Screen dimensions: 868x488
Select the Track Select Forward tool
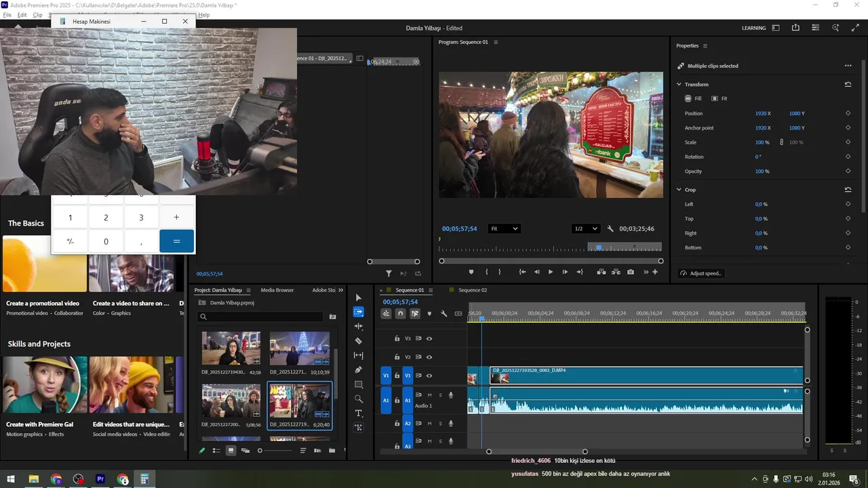(x=359, y=312)
